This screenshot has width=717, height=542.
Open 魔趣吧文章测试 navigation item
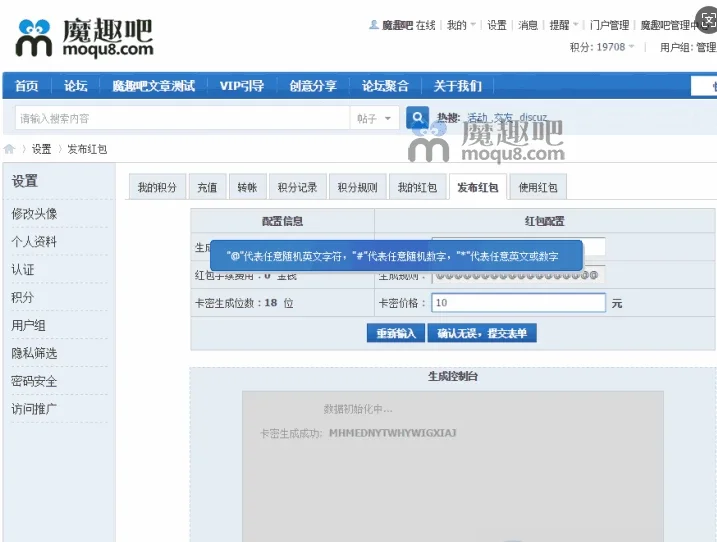click(x=154, y=86)
